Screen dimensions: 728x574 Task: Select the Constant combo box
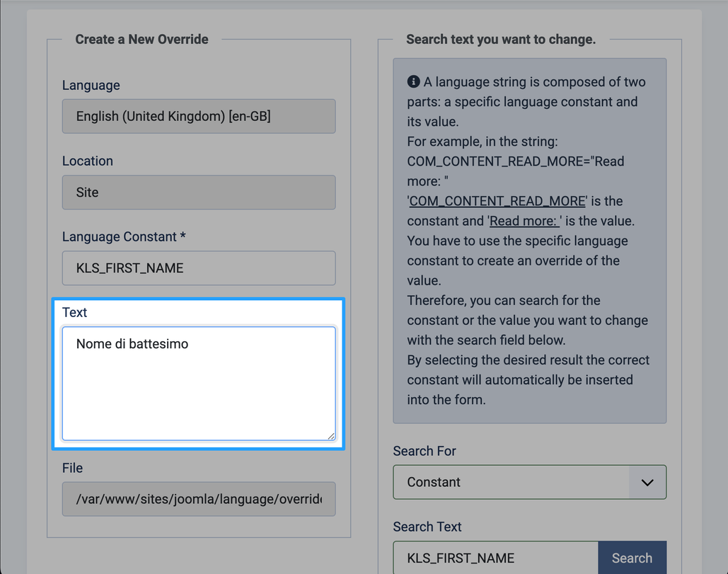pyautogui.click(x=530, y=482)
